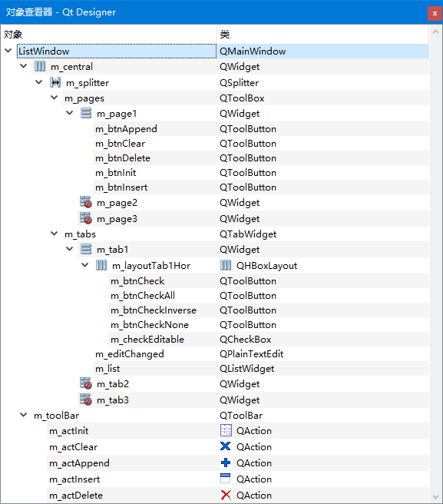Click the broken layout icon beside m_tab3

point(86,400)
